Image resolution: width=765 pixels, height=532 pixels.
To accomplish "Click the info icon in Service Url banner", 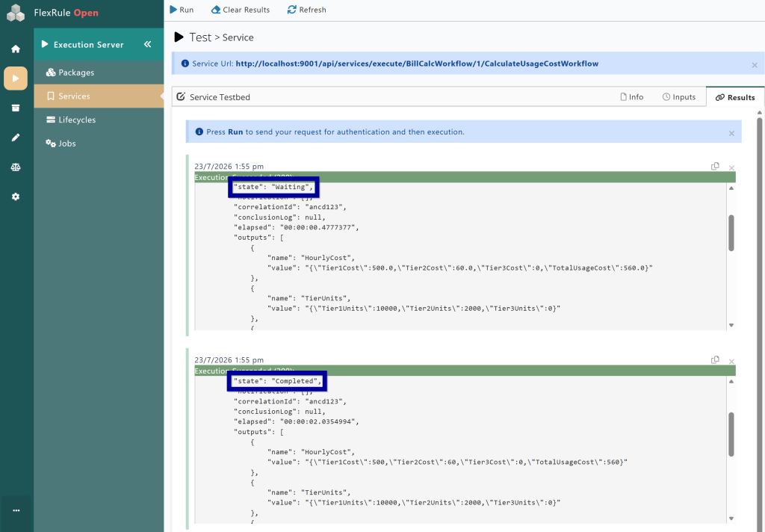I will tap(185, 64).
